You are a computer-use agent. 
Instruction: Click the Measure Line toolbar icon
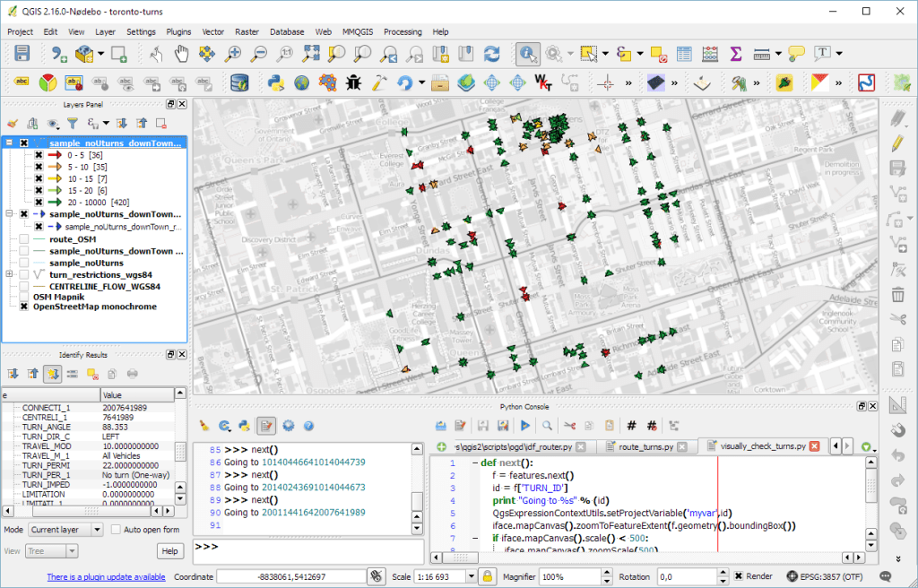[x=762, y=53]
